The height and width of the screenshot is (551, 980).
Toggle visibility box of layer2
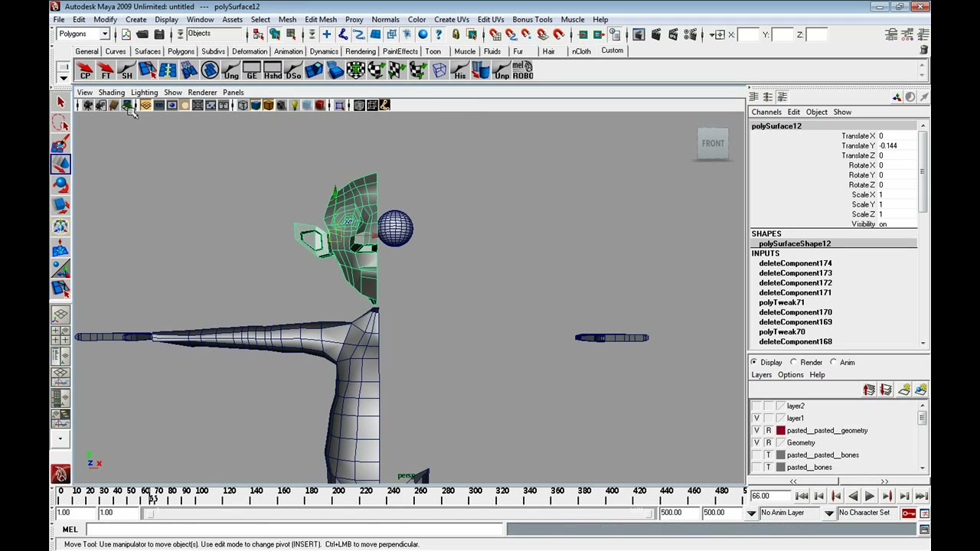(x=756, y=406)
